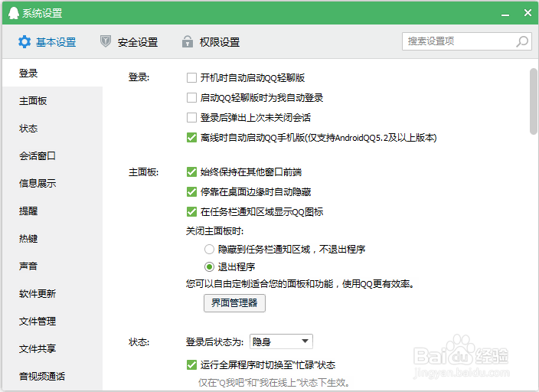Screen dimensions: 539x392
Task: Go to 提醒 settings in sidebar
Action: click(52, 211)
